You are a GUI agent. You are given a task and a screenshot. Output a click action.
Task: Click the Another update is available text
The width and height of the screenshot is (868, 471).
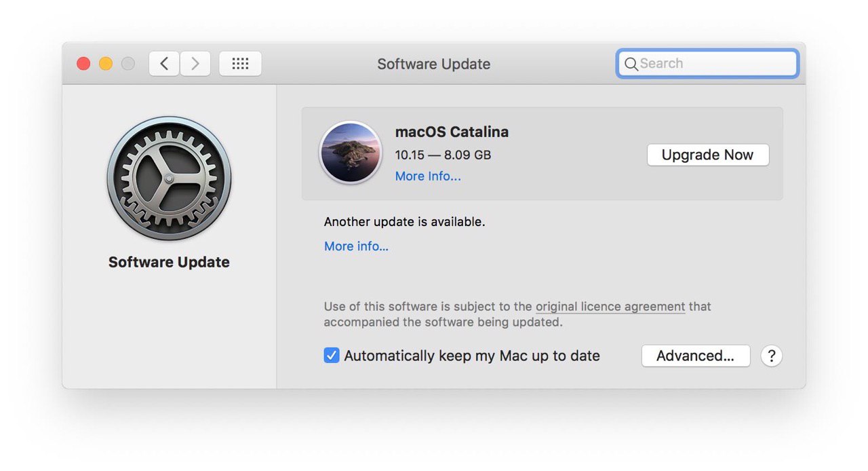[x=405, y=222]
